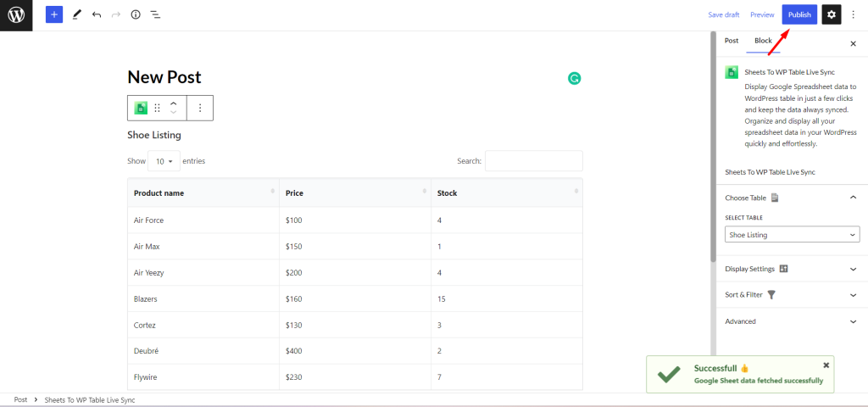Image resolution: width=868 pixels, height=407 pixels.
Task: Click the editor vertical scrollbar
Action: click(713, 147)
